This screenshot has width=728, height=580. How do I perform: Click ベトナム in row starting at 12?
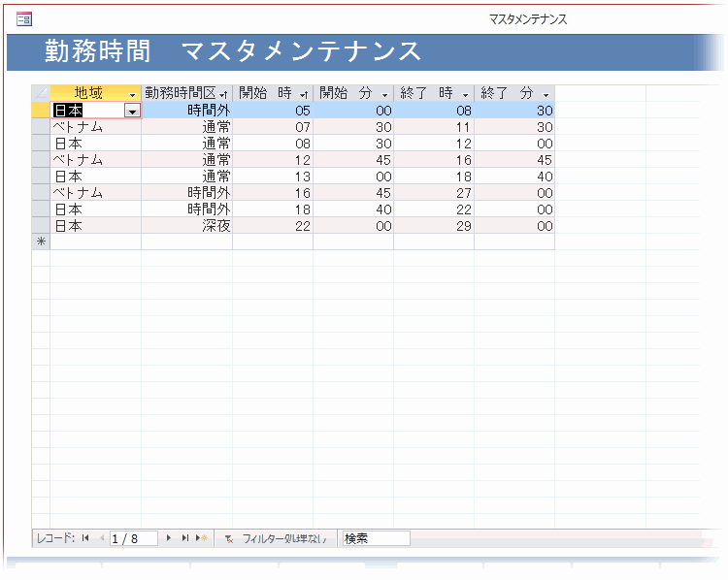96,160
